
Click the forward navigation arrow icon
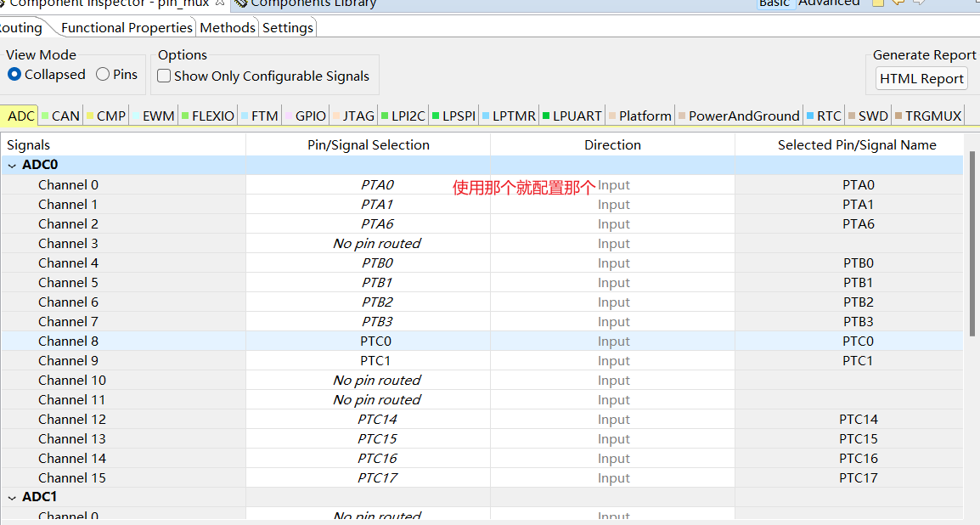[918, 4]
